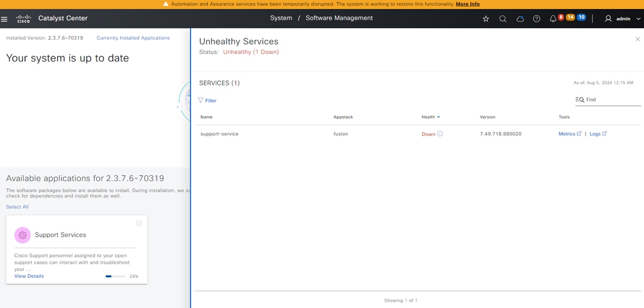This screenshot has height=308, width=644.
Task: Click the 29% install progress bar
Action: 116,277
